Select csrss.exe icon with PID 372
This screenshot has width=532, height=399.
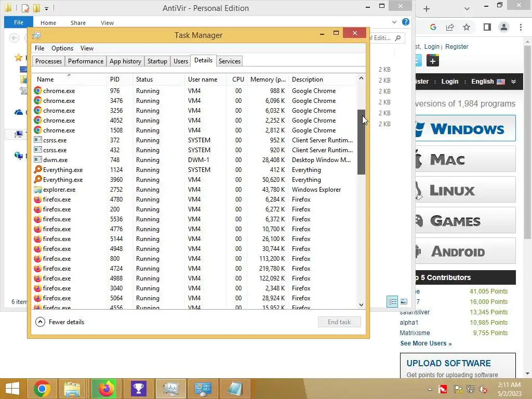pos(37,140)
